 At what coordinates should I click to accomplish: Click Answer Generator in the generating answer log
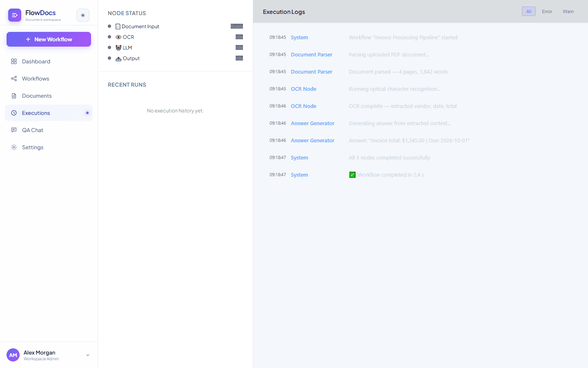click(312, 123)
